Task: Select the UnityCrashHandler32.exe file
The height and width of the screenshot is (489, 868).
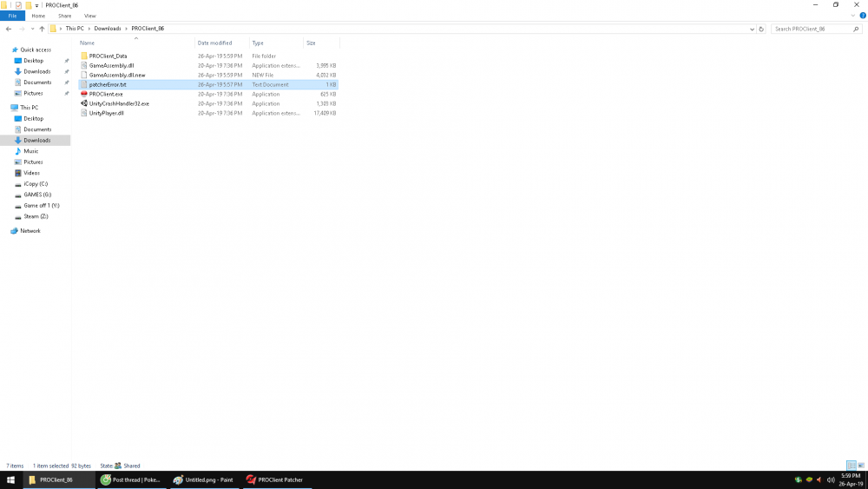Action: pyautogui.click(x=119, y=103)
